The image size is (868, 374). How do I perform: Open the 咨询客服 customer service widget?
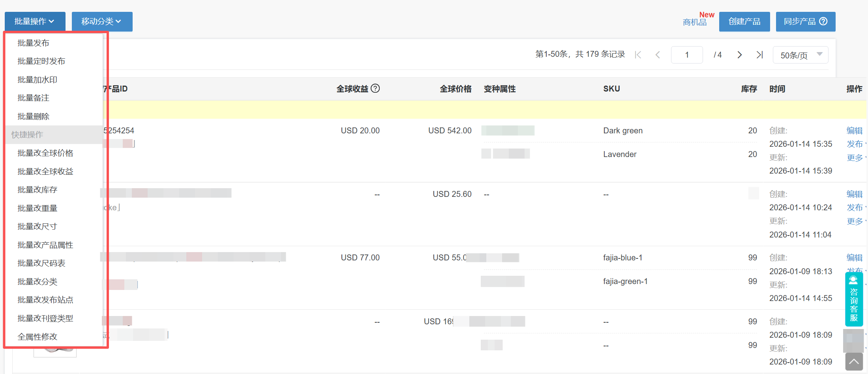pyautogui.click(x=854, y=299)
